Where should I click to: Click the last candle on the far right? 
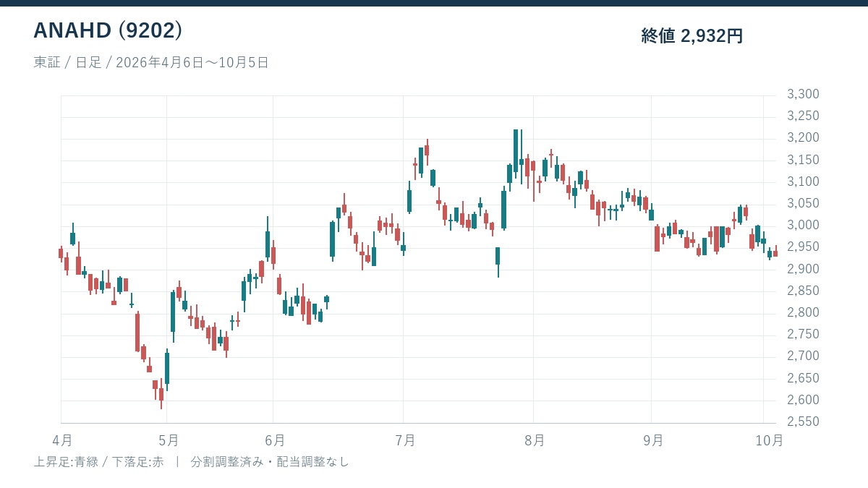click(775, 252)
